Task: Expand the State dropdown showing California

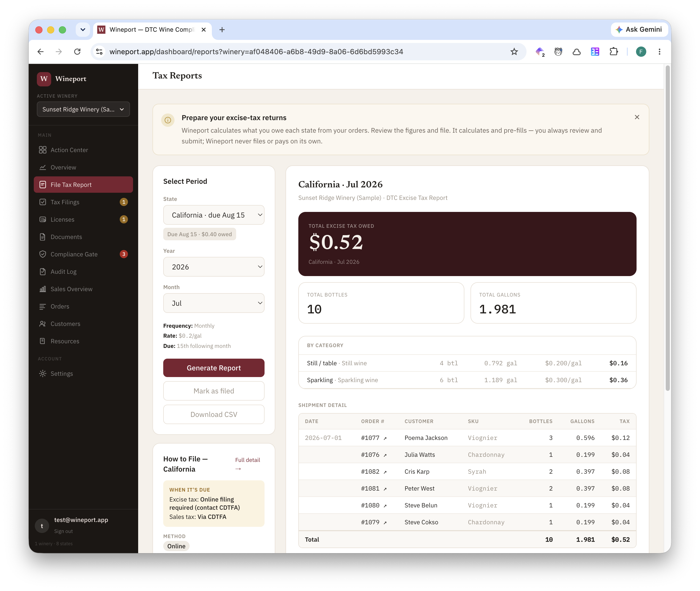Action: point(214,215)
